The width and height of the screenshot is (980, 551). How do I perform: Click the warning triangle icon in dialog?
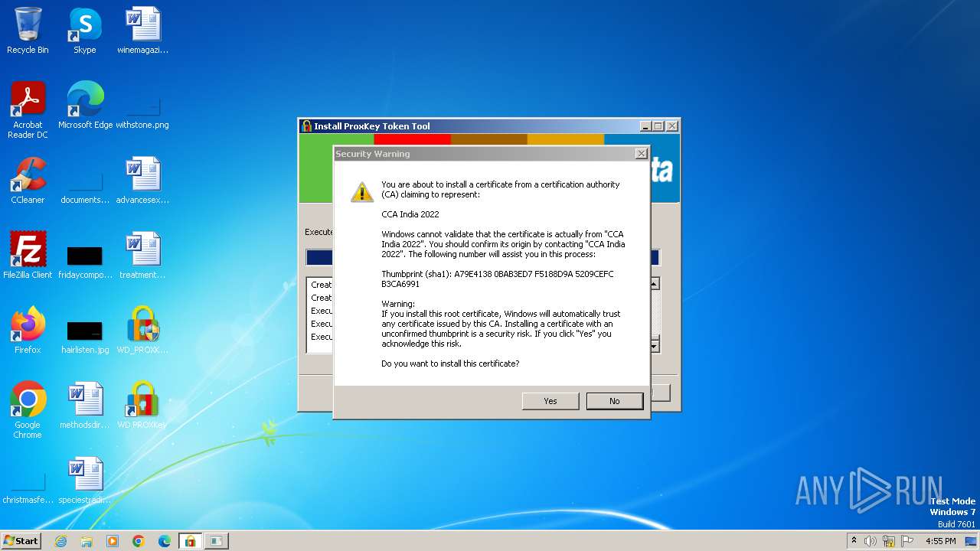pos(362,191)
